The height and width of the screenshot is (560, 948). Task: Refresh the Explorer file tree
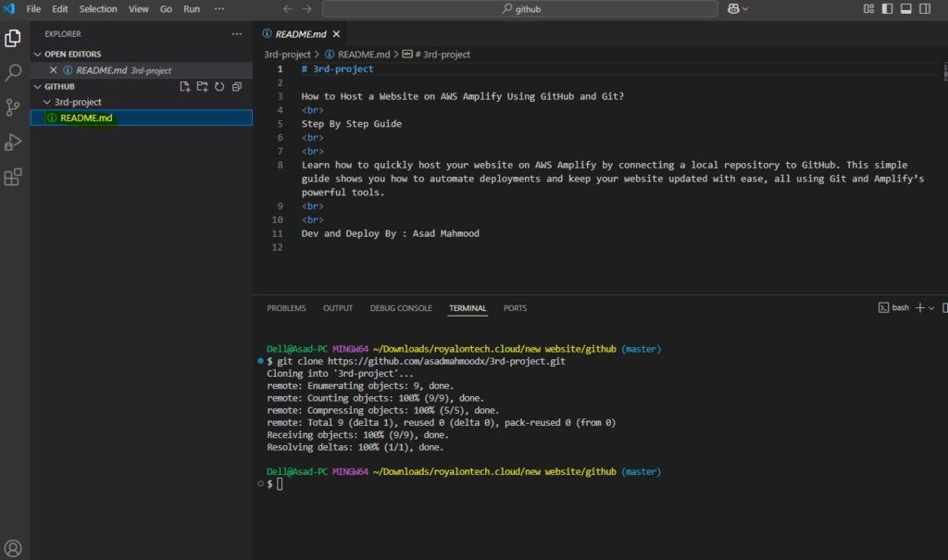click(219, 86)
